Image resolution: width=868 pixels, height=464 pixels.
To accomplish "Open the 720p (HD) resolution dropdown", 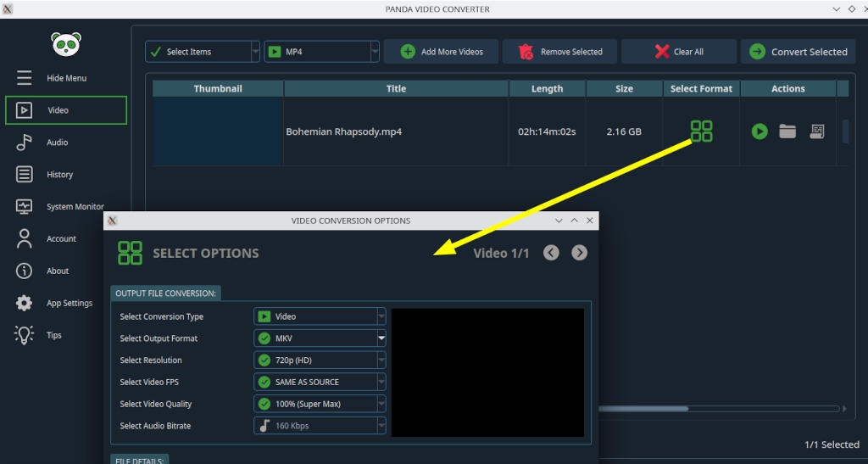I will [x=320, y=360].
